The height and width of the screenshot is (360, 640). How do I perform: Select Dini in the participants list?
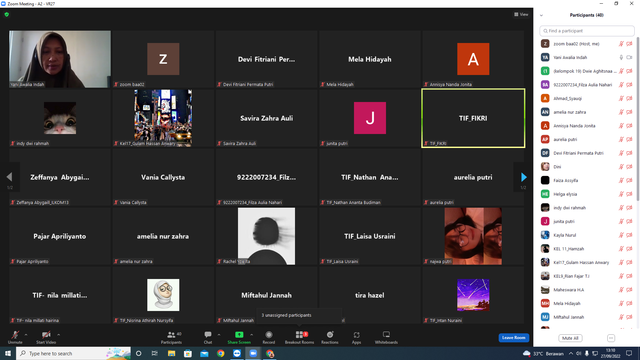pyautogui.click(x=587, y=167)
